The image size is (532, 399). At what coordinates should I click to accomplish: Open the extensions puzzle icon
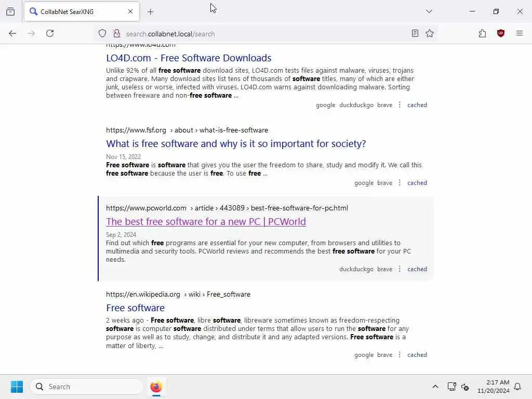483,33
